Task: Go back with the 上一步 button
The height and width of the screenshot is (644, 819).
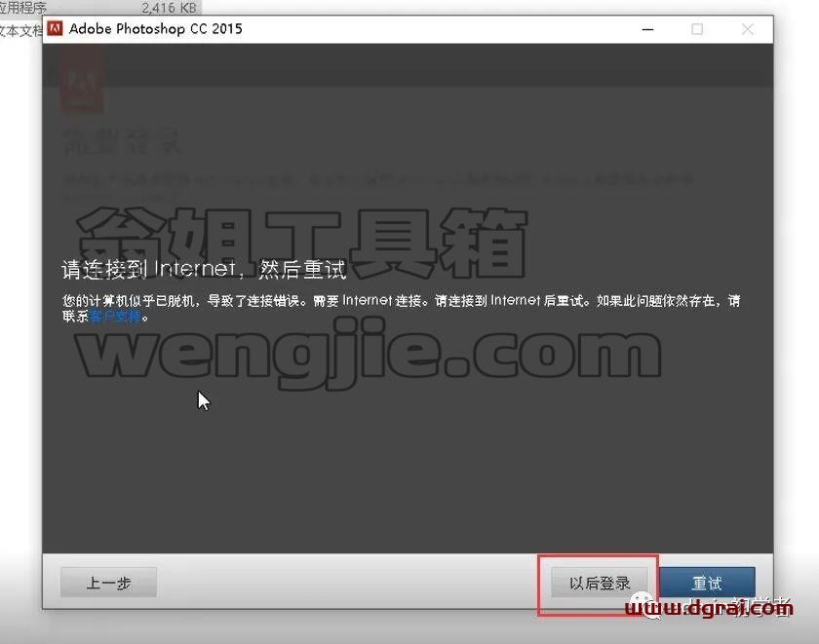Action: click(x=108, y=583)
